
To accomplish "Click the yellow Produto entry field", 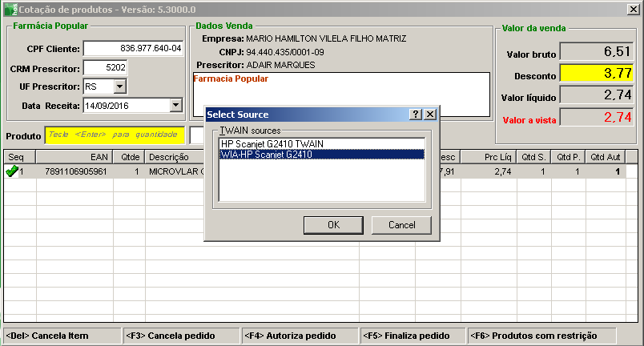I will click(115, 135).
